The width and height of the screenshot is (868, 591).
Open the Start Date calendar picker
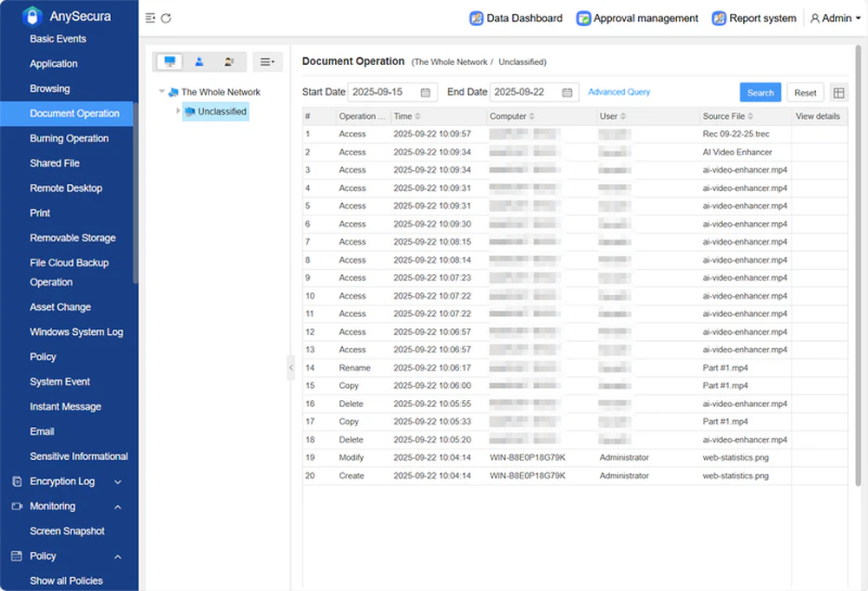424,92
